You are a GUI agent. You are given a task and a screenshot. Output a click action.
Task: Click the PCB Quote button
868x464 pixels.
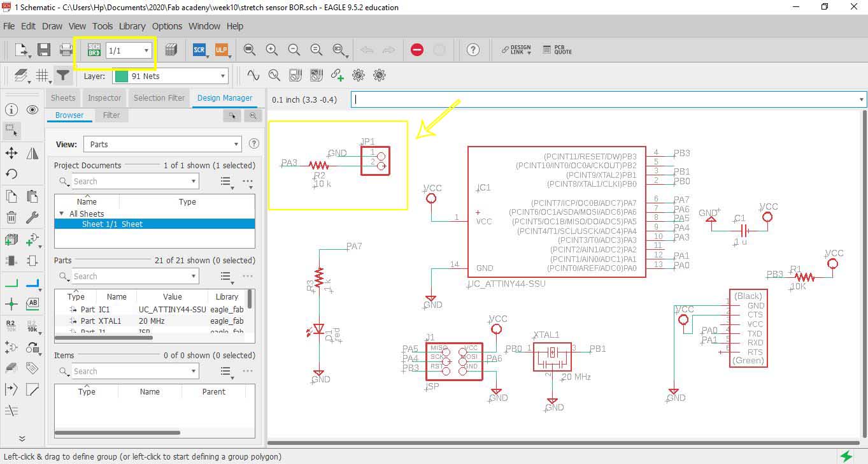point(557,50)
